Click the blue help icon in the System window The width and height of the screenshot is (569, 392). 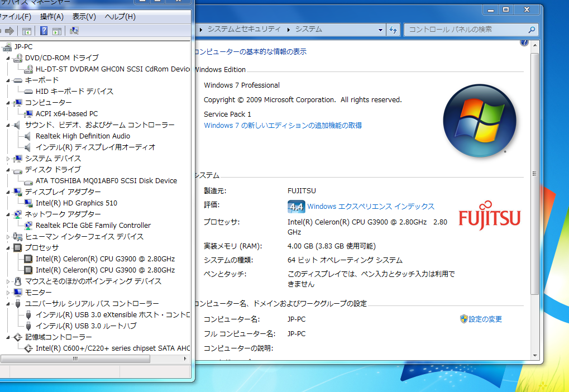pos(523,42)
